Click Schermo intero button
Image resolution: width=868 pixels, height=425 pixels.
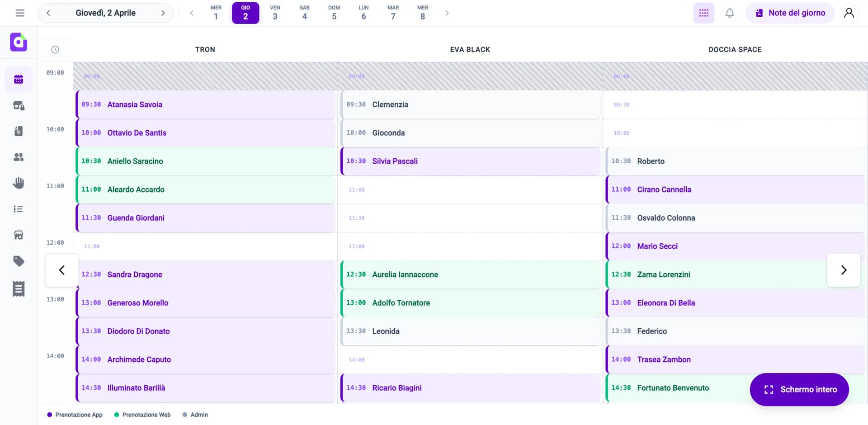(x=799, y=389)
